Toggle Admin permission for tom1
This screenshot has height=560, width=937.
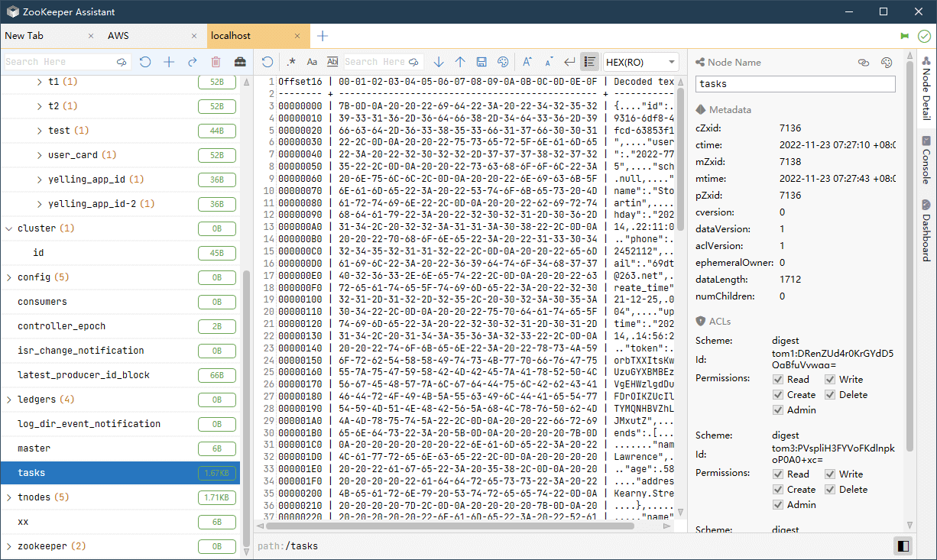778,410
